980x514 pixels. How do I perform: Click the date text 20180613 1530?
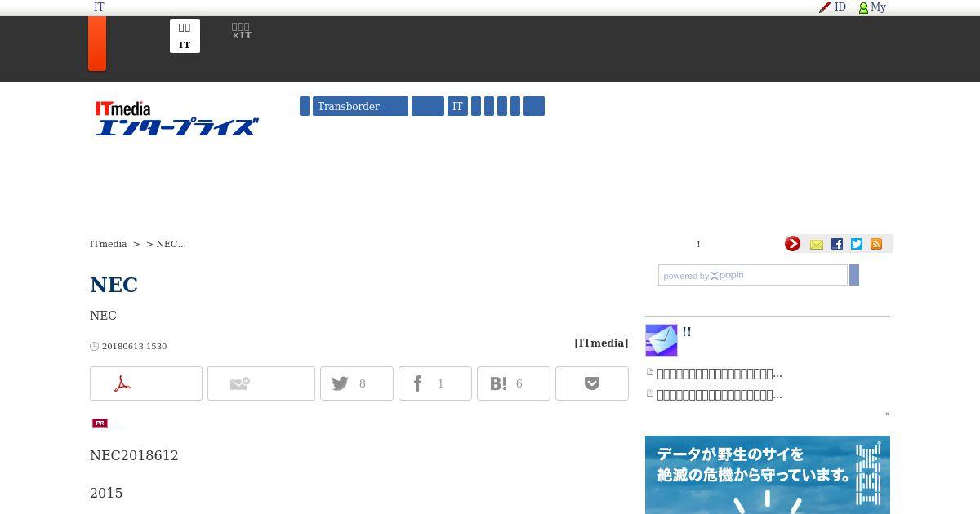tap(134, 347)
